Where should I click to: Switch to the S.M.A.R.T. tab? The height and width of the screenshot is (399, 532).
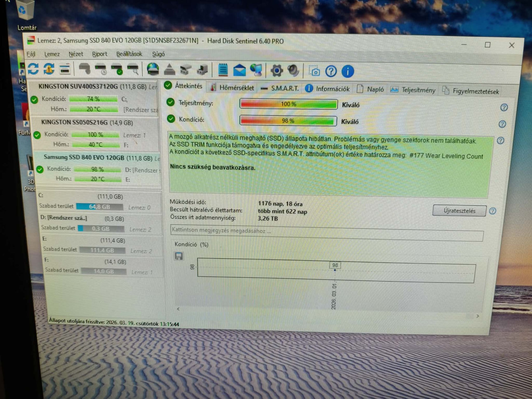(x=280, y=88)
